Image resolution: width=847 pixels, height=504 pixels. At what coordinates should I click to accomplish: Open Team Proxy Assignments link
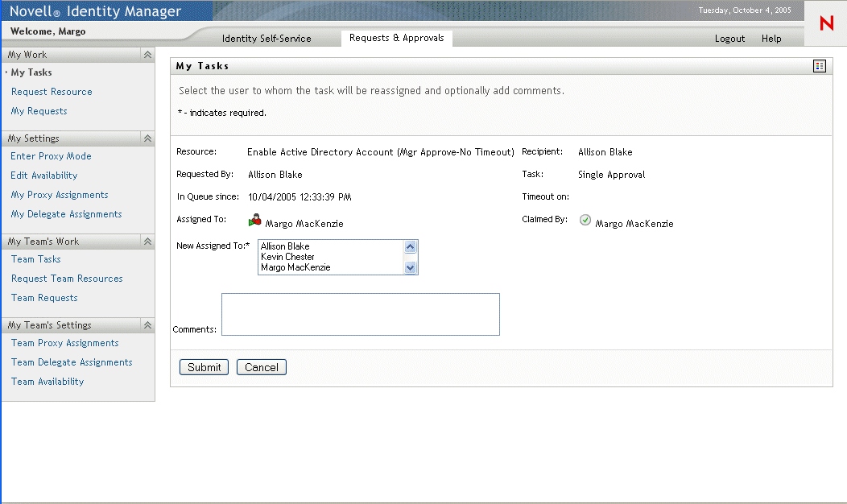[65, 343]
